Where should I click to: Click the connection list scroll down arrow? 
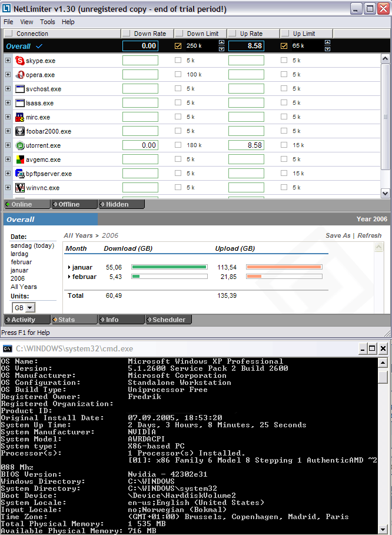click(x=385, y=193)
